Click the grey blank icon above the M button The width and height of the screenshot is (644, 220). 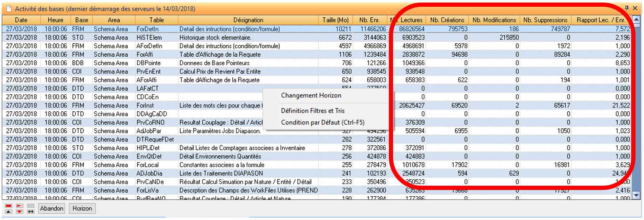(30, 206)
